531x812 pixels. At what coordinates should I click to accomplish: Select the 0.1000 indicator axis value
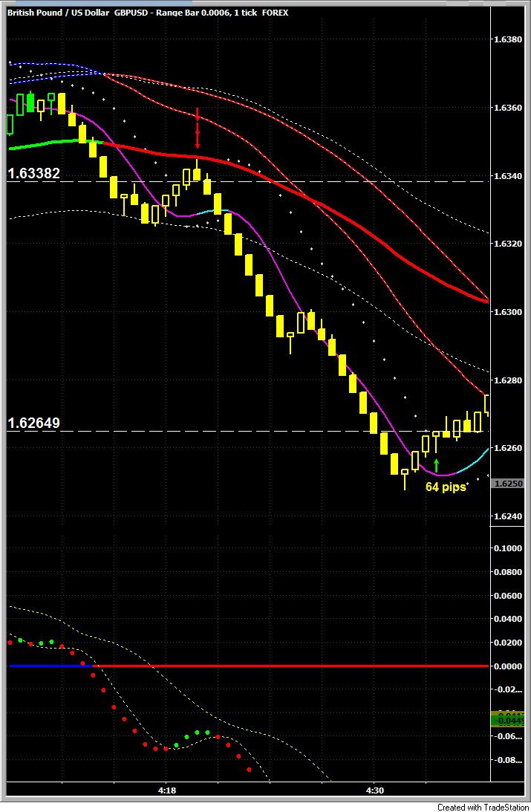(508, 548)
